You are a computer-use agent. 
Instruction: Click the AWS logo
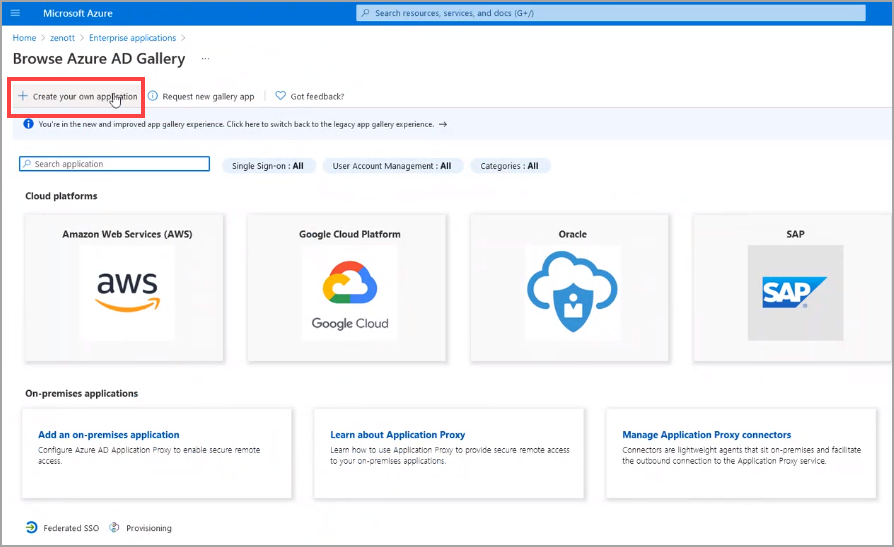point(127,292)
